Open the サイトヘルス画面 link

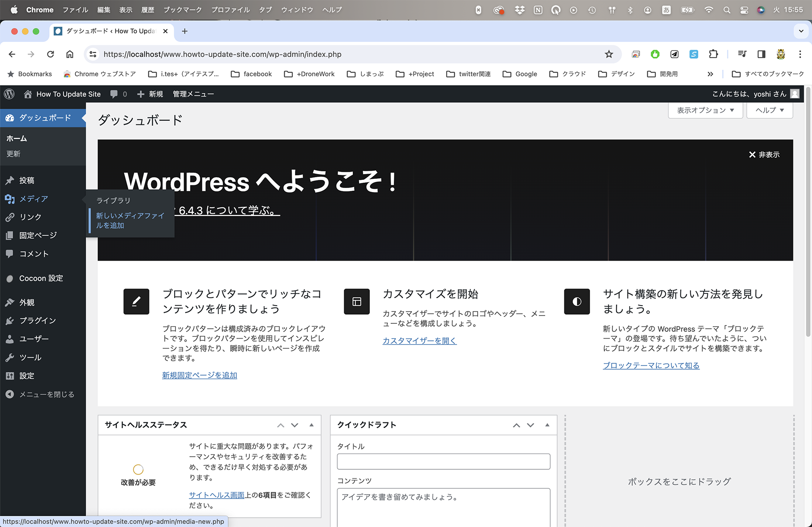217,495
